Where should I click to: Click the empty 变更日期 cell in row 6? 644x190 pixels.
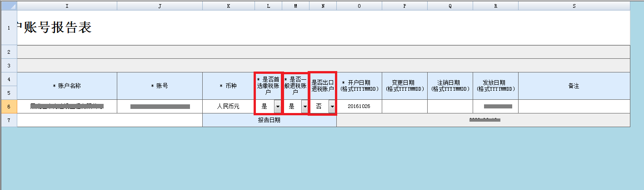[x=404, y=106]
